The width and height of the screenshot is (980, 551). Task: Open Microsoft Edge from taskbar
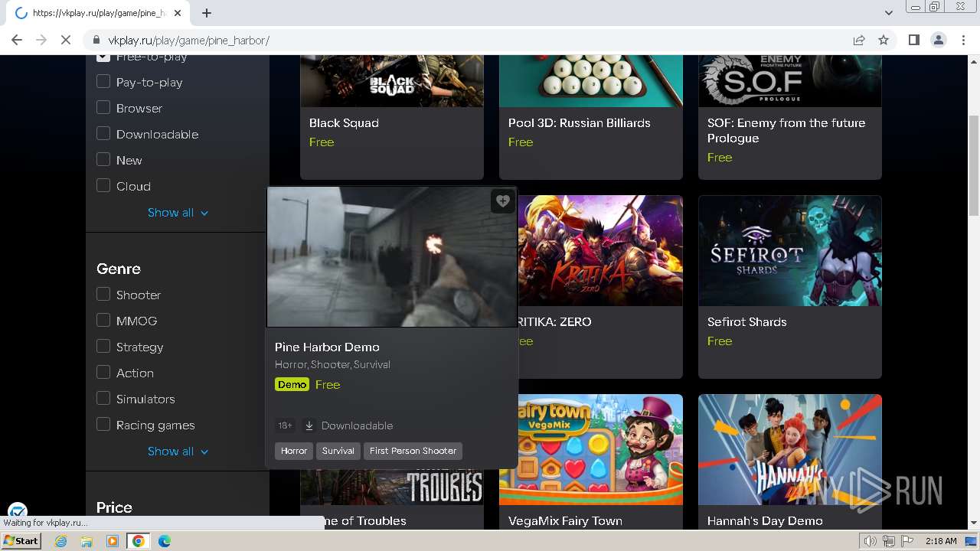coord(164,541)
